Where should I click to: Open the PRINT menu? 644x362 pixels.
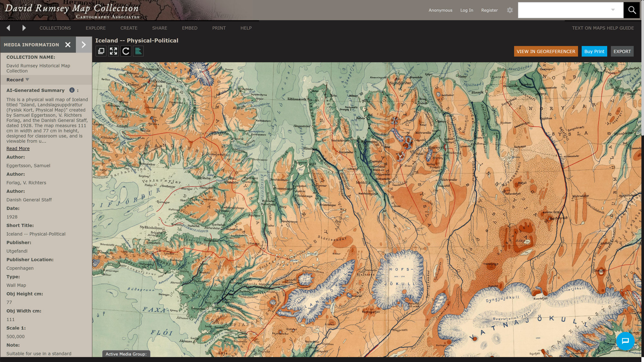[x=219, y=28]
